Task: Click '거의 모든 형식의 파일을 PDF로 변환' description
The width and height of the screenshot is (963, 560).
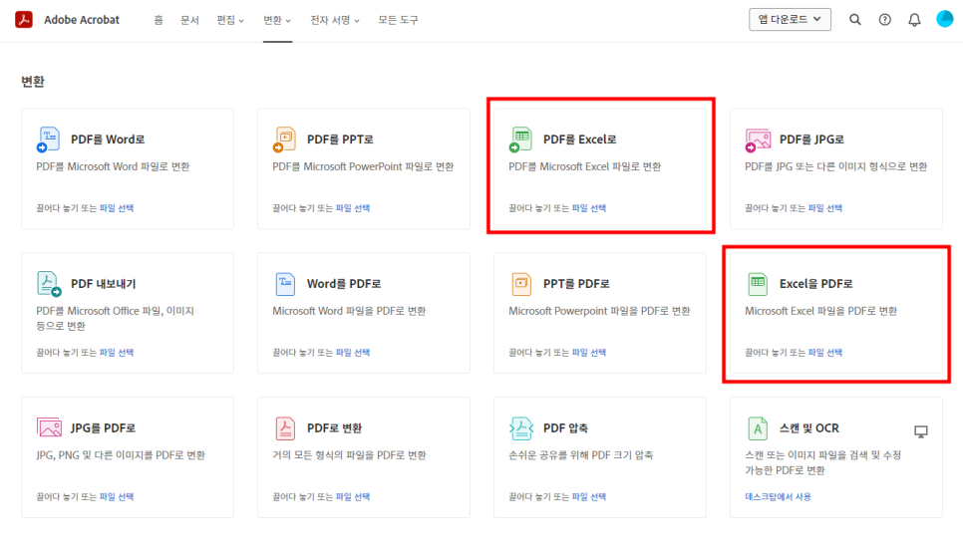Action: point(350,455)
